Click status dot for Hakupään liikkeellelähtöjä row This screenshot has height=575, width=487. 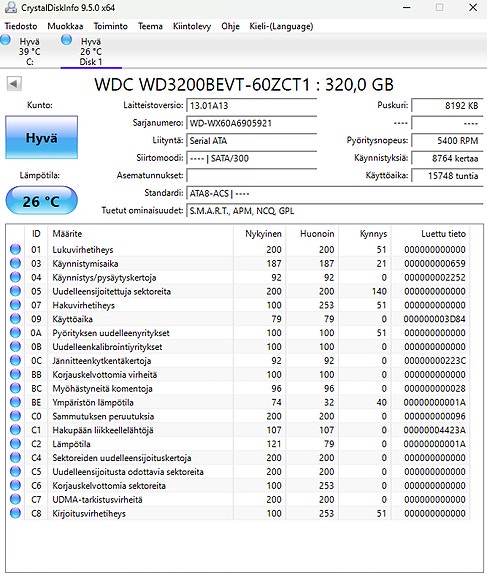[15, 430]
